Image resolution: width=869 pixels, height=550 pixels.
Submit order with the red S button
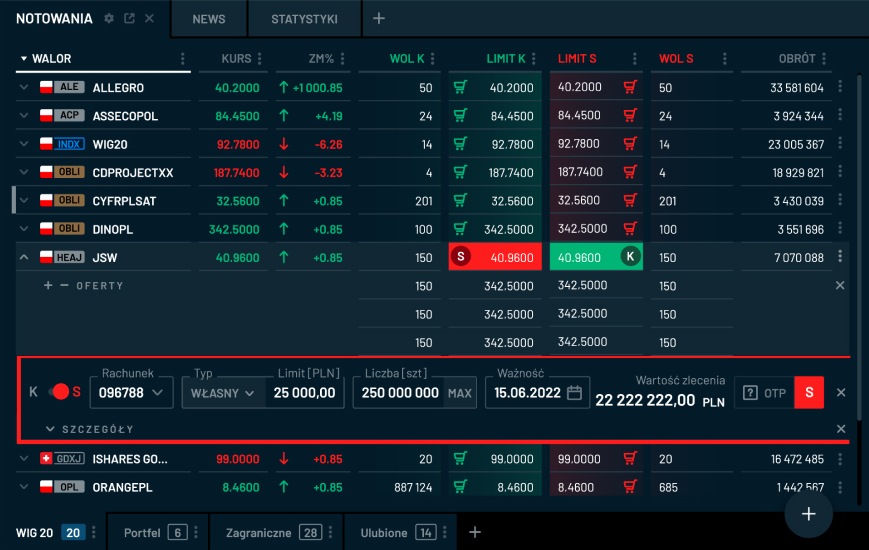[x=808, y=393]
